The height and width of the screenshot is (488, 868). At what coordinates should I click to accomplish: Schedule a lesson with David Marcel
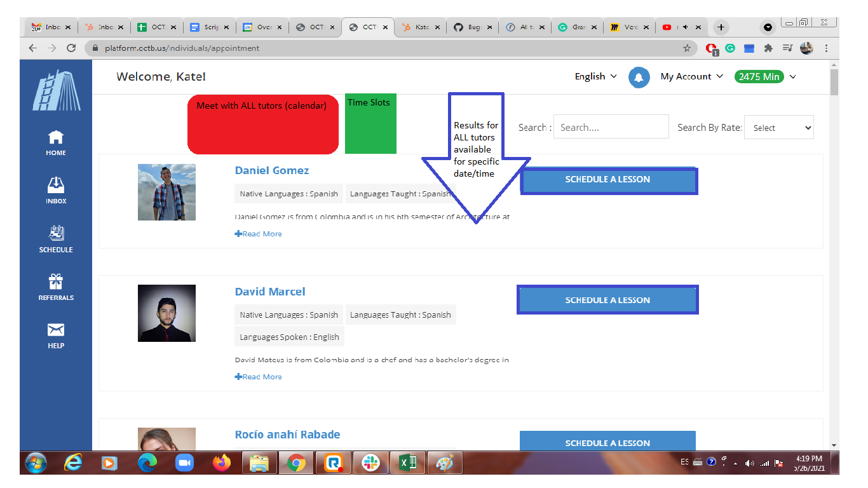[607, 300]
